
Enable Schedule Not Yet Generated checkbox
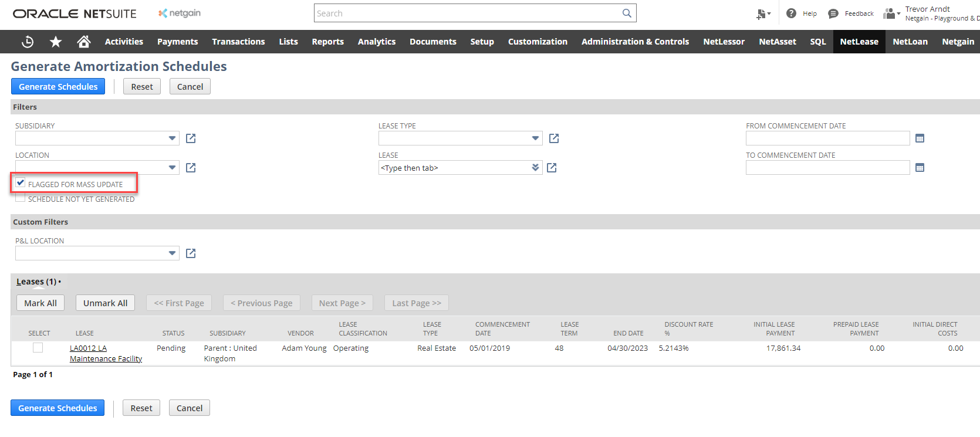point(21,198)
